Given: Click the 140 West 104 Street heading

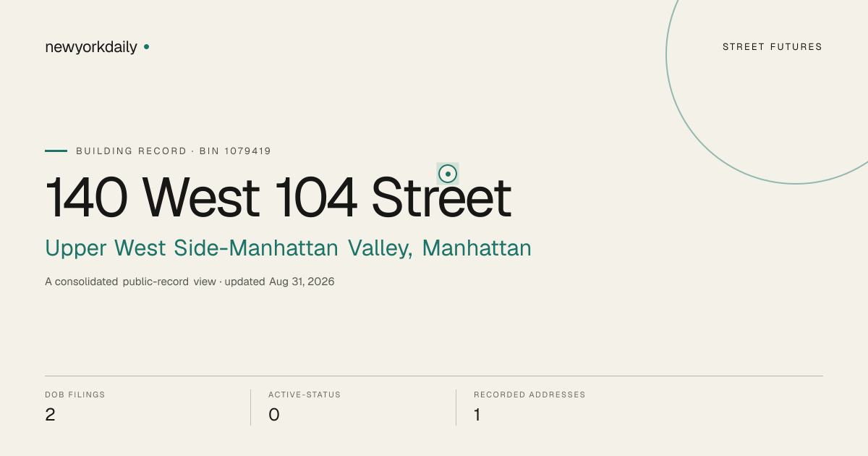Looking at the screenshot, I should tap(278, 198).
